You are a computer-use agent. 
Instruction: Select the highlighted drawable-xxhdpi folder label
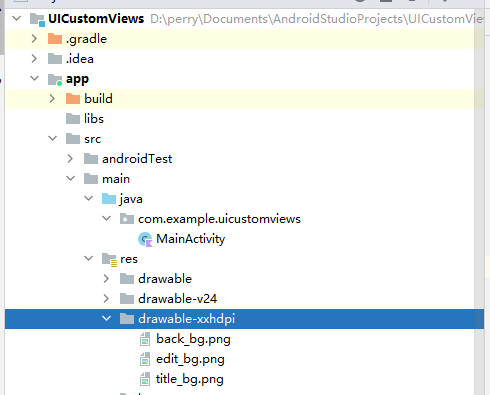click(x=186, y=319)
